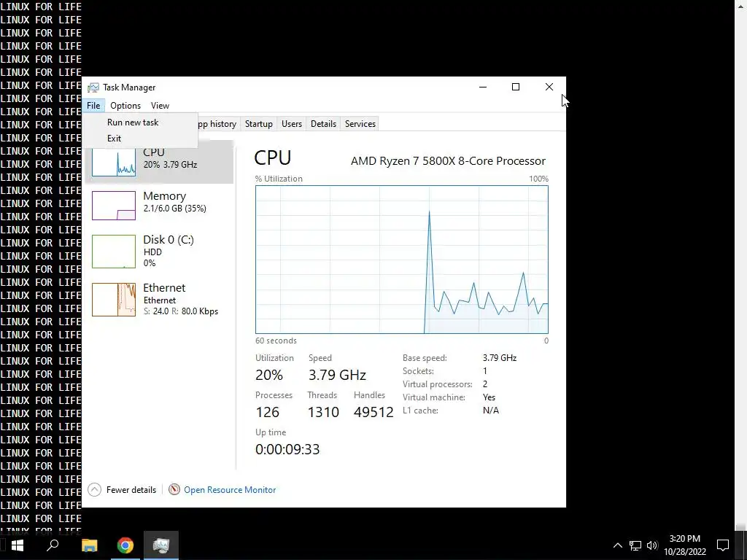
Task: Click the Fewer details label
Action: pos(131,490)
